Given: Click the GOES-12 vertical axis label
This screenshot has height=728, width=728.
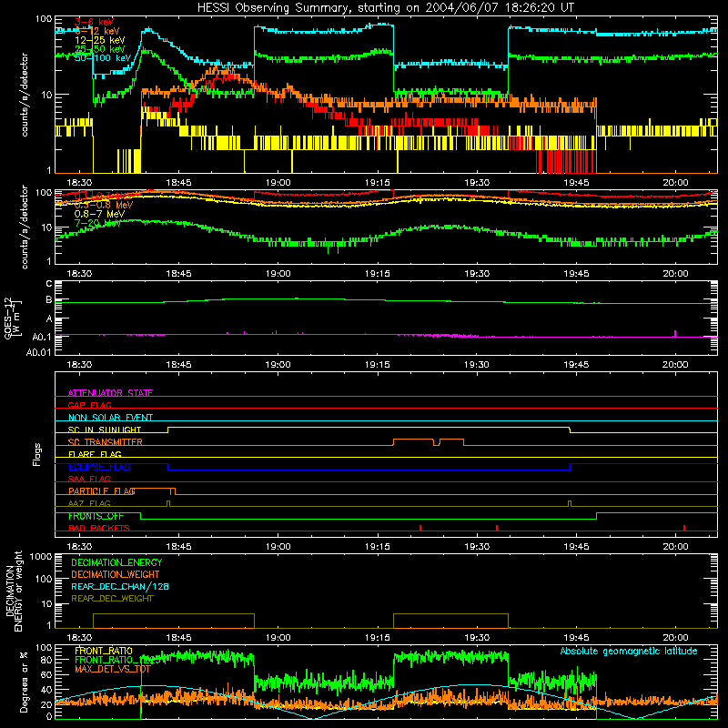Looking at the screenshot, I should tap(13, 318).
